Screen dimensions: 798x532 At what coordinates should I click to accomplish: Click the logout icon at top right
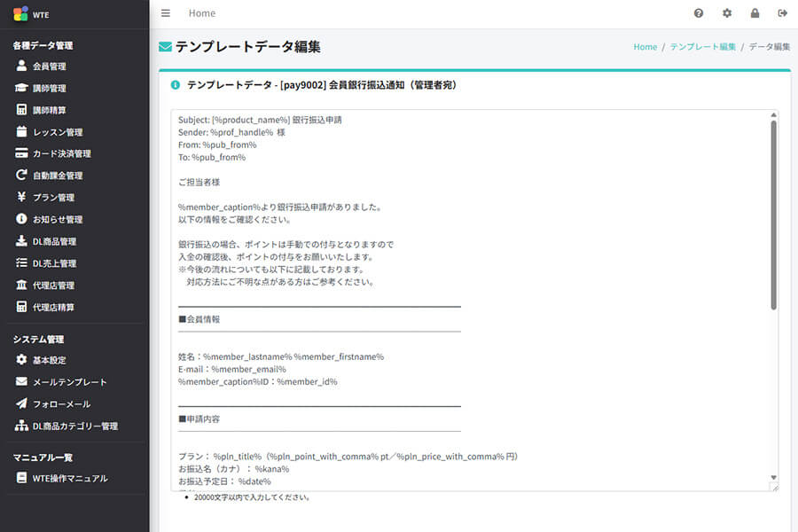coord(782,12)
